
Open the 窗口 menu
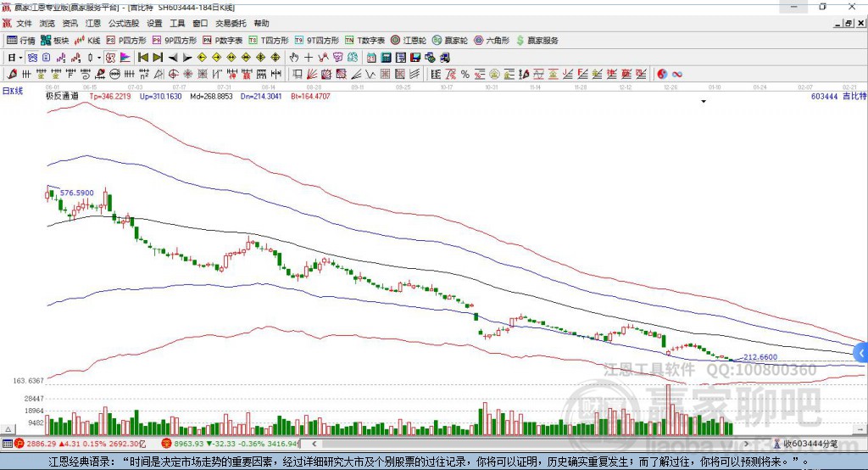200,23
